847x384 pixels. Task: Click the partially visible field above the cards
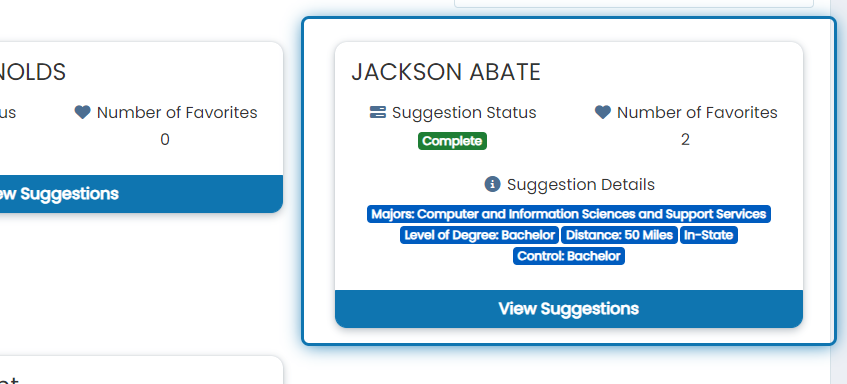[634, 4]
